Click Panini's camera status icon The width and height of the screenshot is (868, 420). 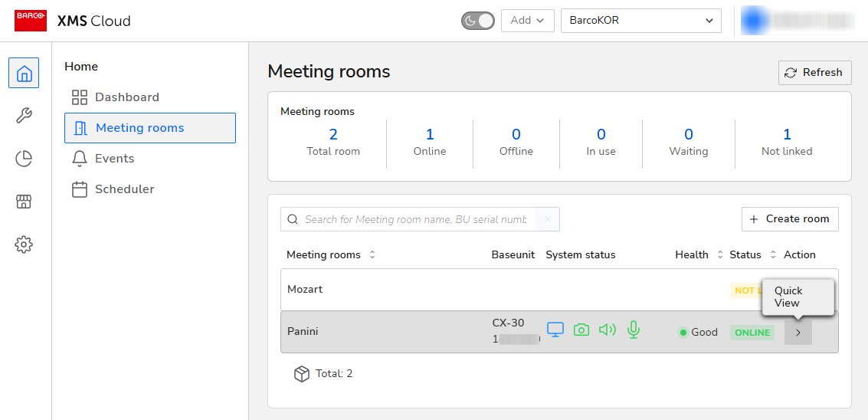[581, 330]
